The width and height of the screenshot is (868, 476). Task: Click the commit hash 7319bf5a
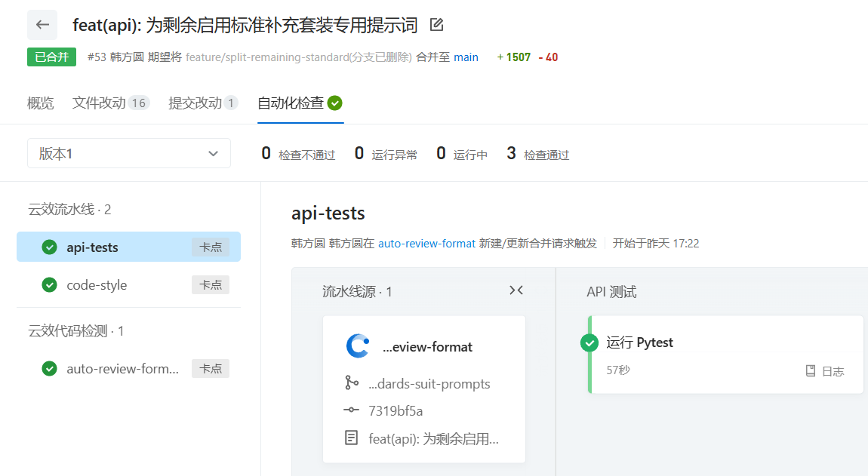(x=396, y=410)
